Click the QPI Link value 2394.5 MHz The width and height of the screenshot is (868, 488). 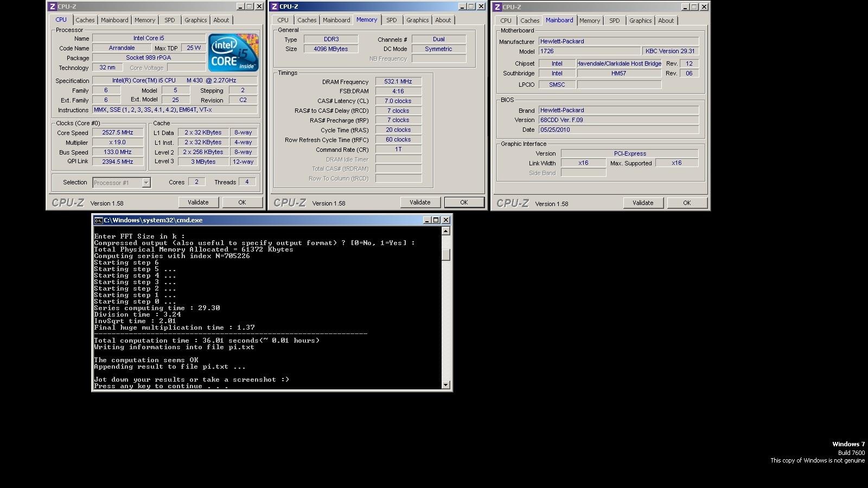(x=118, y=162)
